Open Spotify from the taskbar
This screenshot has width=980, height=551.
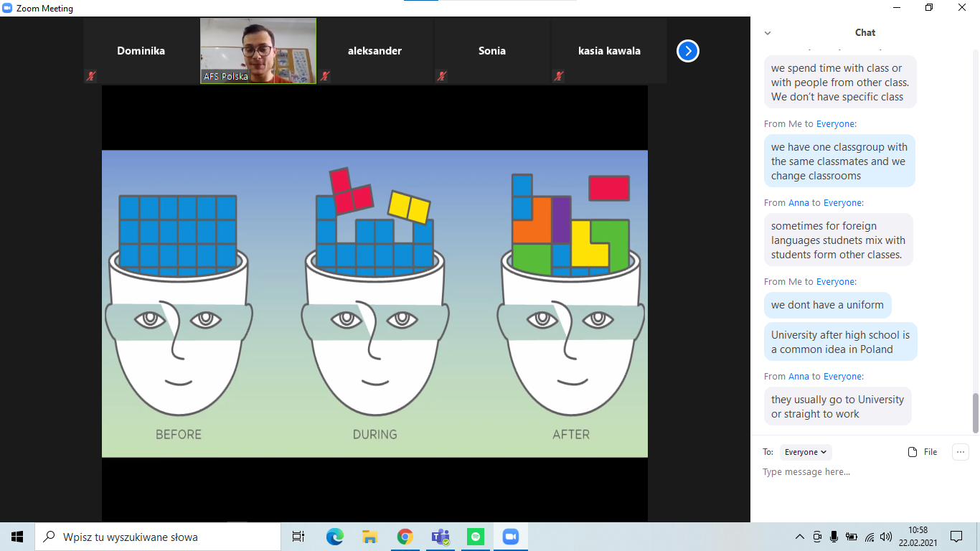[475, 537]
